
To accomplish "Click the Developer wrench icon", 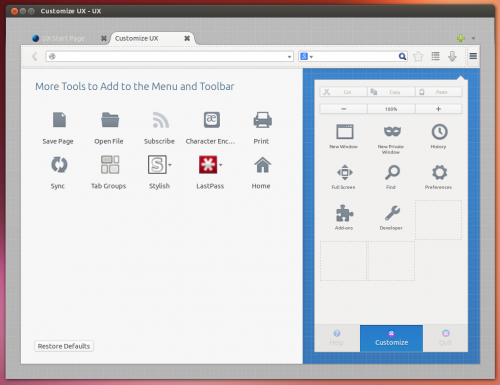I will pos(392,213).
